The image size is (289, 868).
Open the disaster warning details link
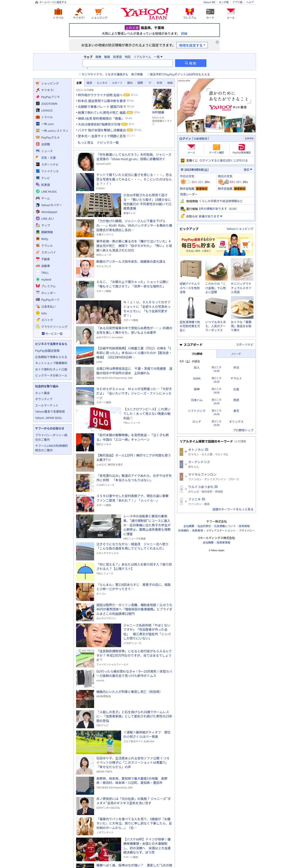[x=184, y=34]
